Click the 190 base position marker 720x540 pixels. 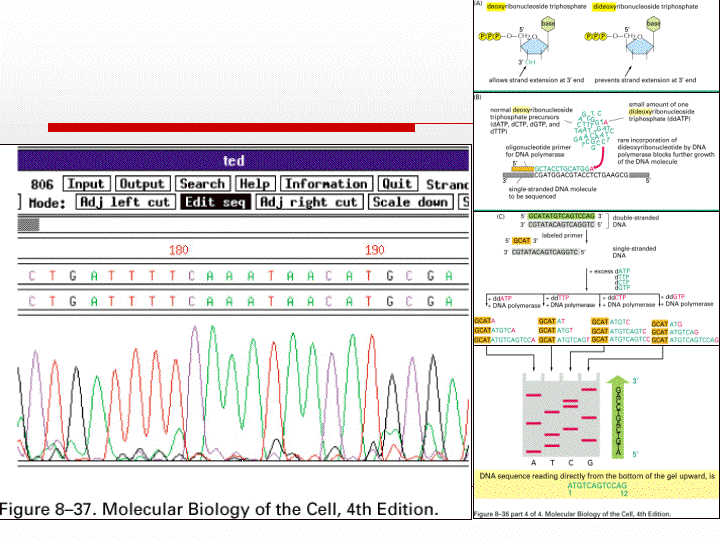(x=374, y=249)
